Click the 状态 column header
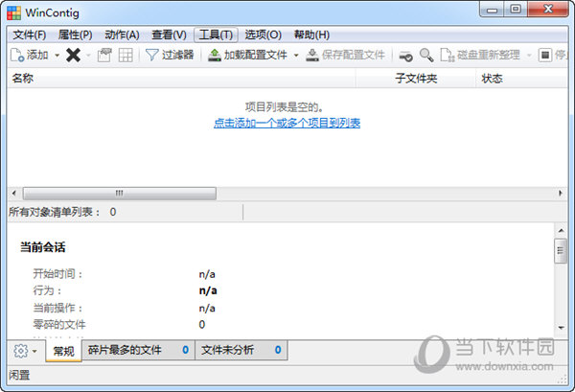The image size is (575, 392). click(x=522, y=79)
